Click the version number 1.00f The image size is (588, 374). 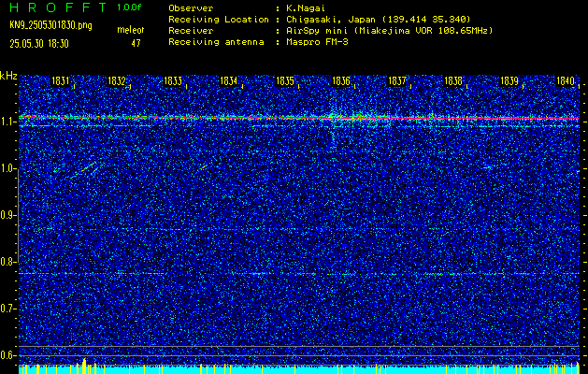tap(129, 7)
